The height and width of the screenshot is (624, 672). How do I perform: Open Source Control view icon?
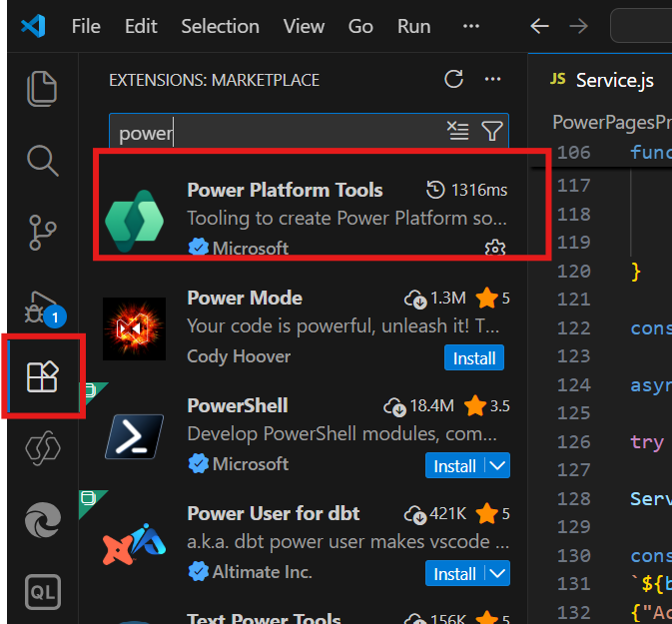click(41, 232)
